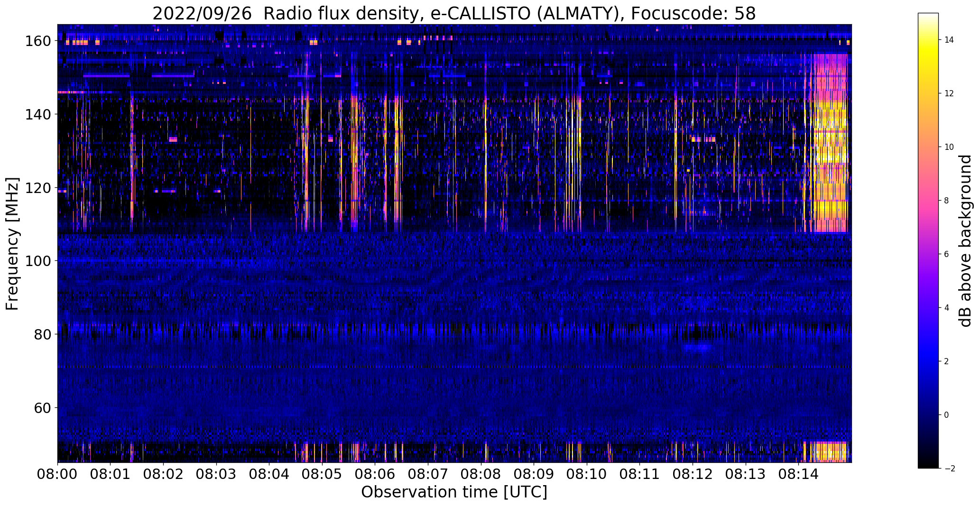Click the 08:03 time tick label
This screenshot has width=980, height=506.
point(216,474)
